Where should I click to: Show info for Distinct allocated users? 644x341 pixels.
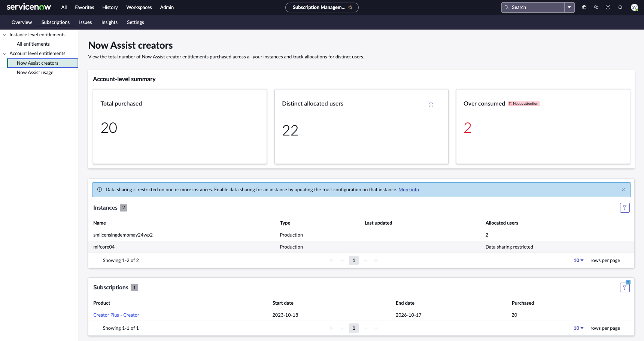coord(431,105)
